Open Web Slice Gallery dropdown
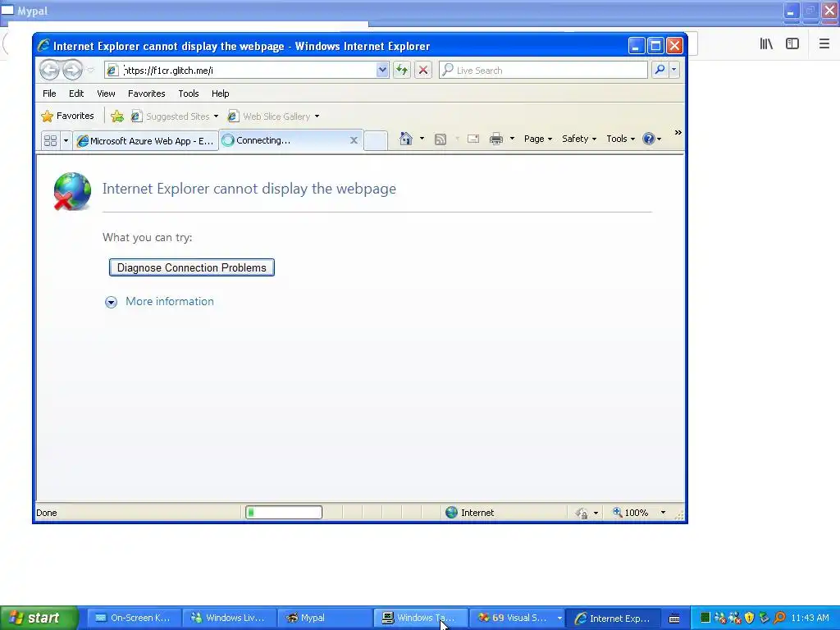 click(273, 116)
